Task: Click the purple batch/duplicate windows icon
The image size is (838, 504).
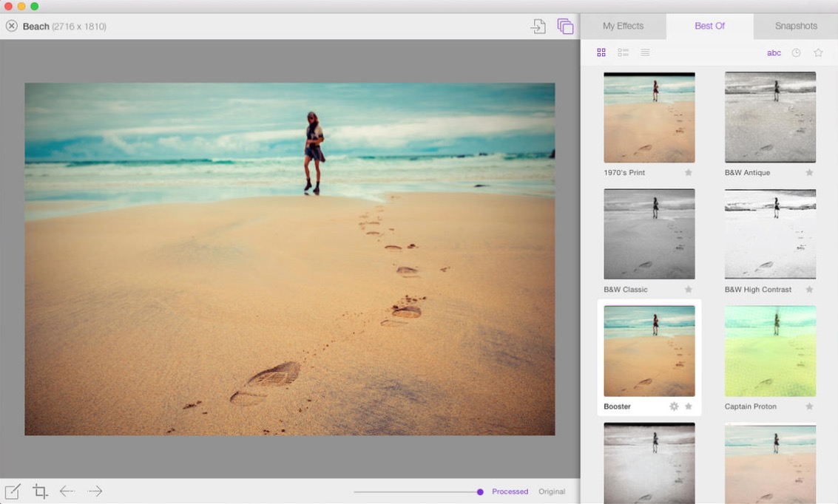Action: (565, 26)
